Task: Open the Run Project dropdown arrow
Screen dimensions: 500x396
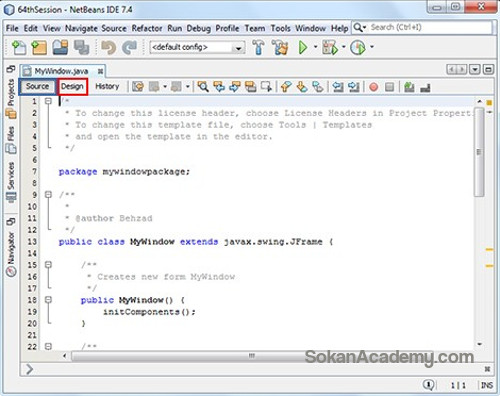Action: pyautogui.click(x=315, y=47)
